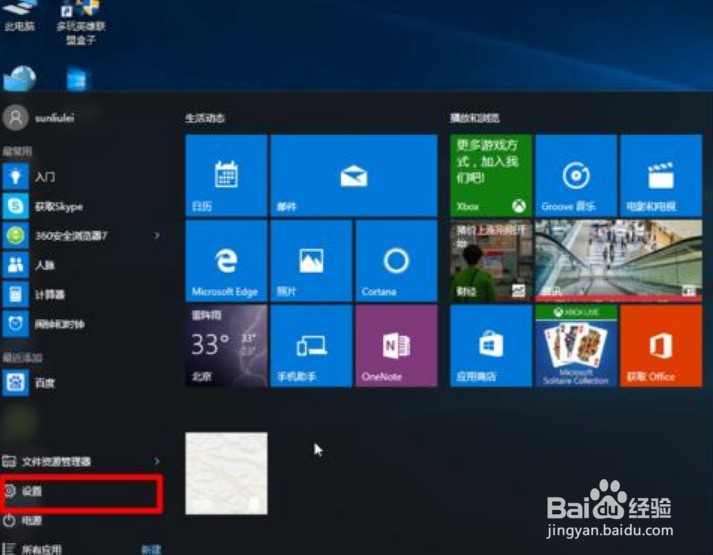Open the Cortana tile

[x=396, y=260]
